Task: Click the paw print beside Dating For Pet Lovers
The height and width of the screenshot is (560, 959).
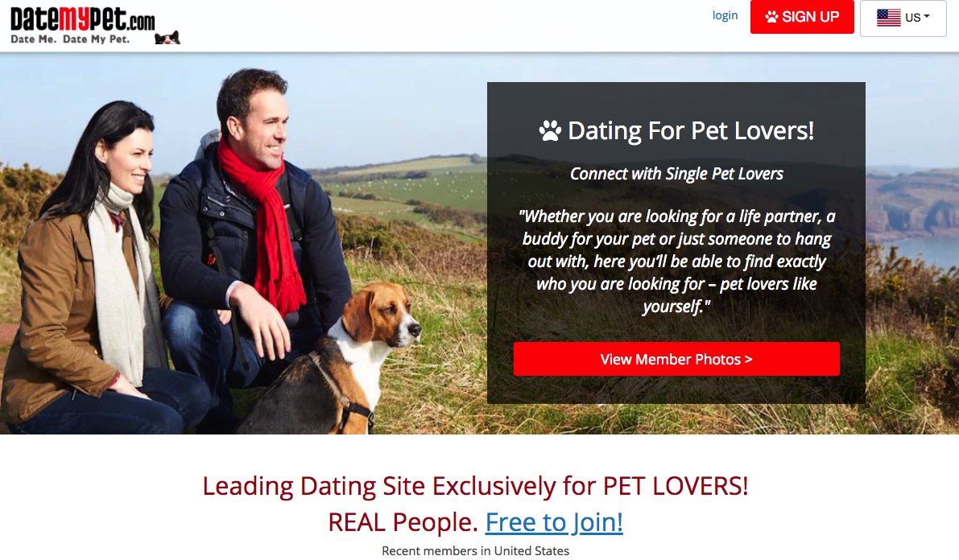Action: 550,131
